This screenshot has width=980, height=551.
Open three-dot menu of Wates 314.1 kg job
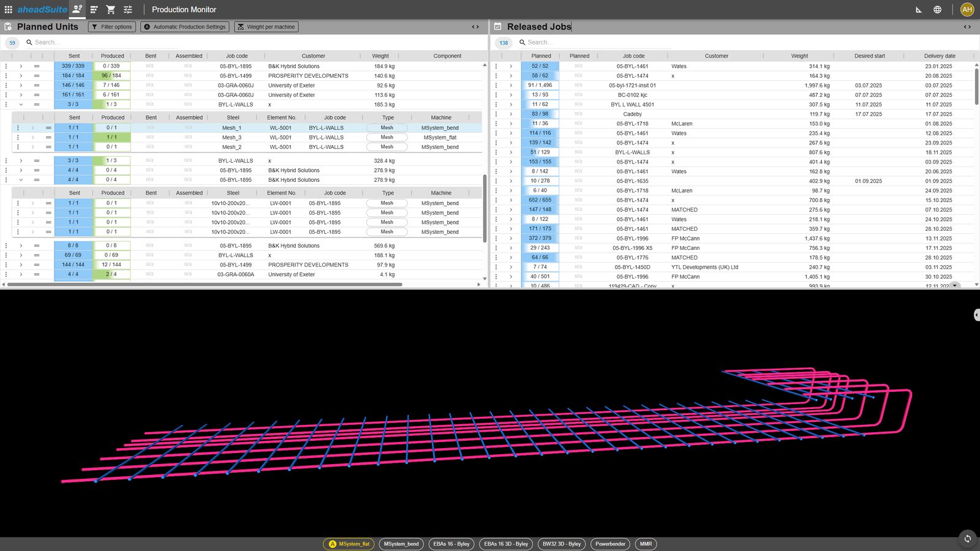496,66
